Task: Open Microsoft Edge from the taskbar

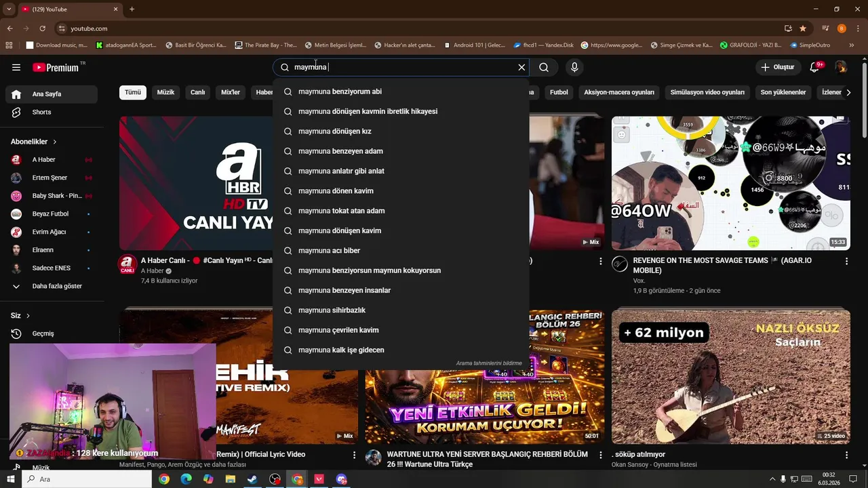Action: point(186,479)
